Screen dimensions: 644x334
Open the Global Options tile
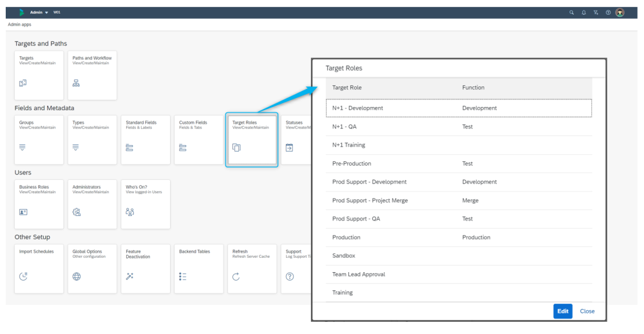92,269
